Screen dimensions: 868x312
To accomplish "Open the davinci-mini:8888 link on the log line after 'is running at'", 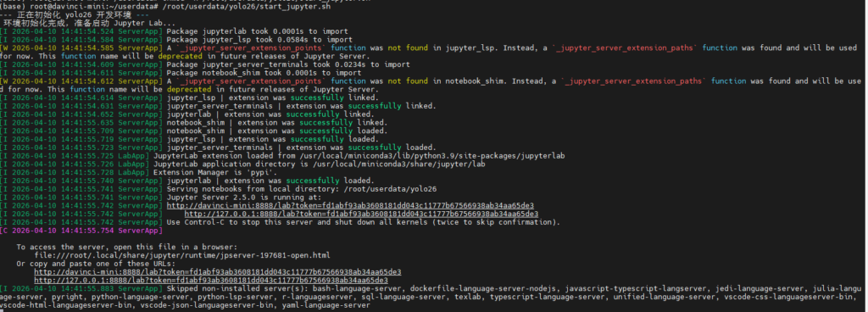I will (x=350, y=205).
